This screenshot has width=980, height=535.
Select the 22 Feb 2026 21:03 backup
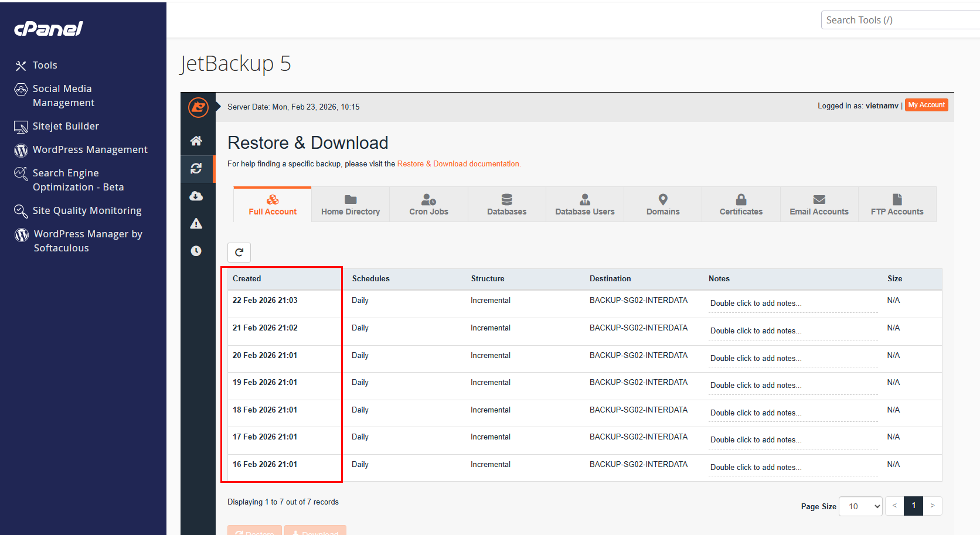point(584,304)
